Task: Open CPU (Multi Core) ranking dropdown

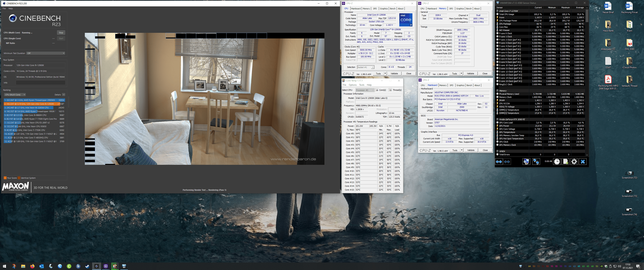Action: [15, 95]
